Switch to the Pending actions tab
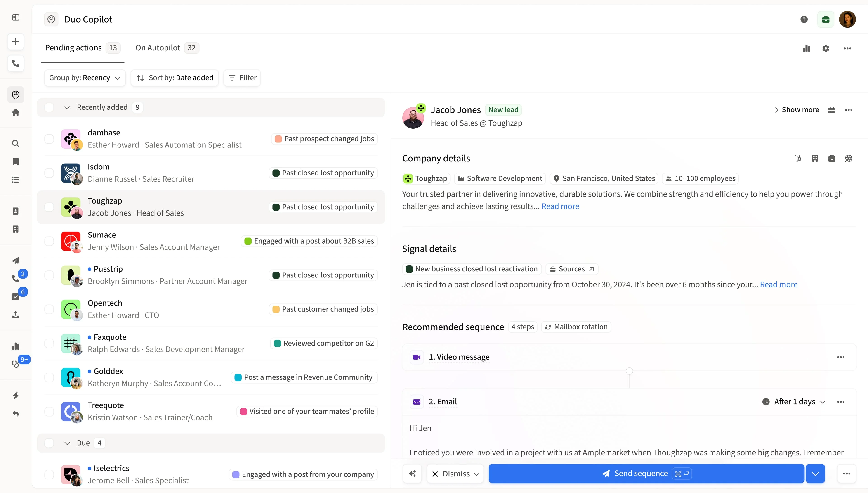The width and height of the screenshot is (868, 493). (73, 48)
